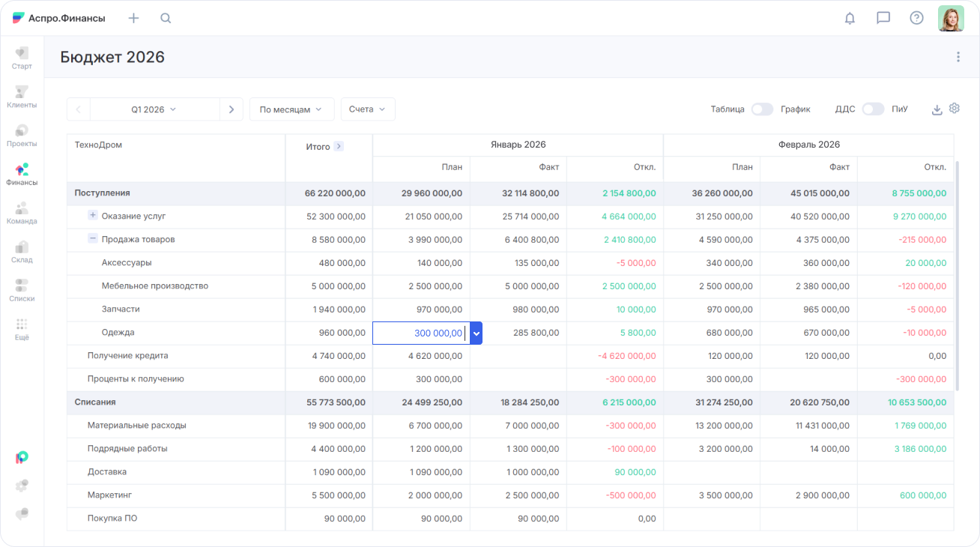The image size is (980, 547).
Task: Click the notifications bell icon
Action: [x=850, y=18]
